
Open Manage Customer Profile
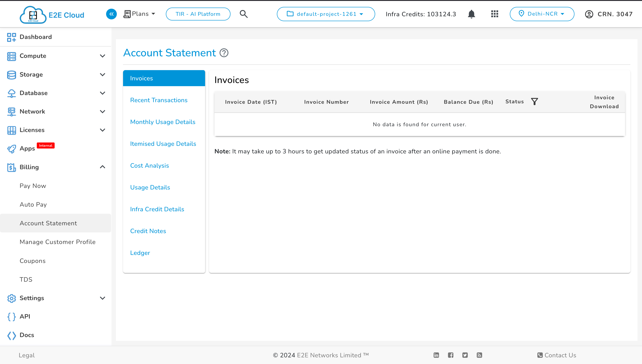(58, 242)
